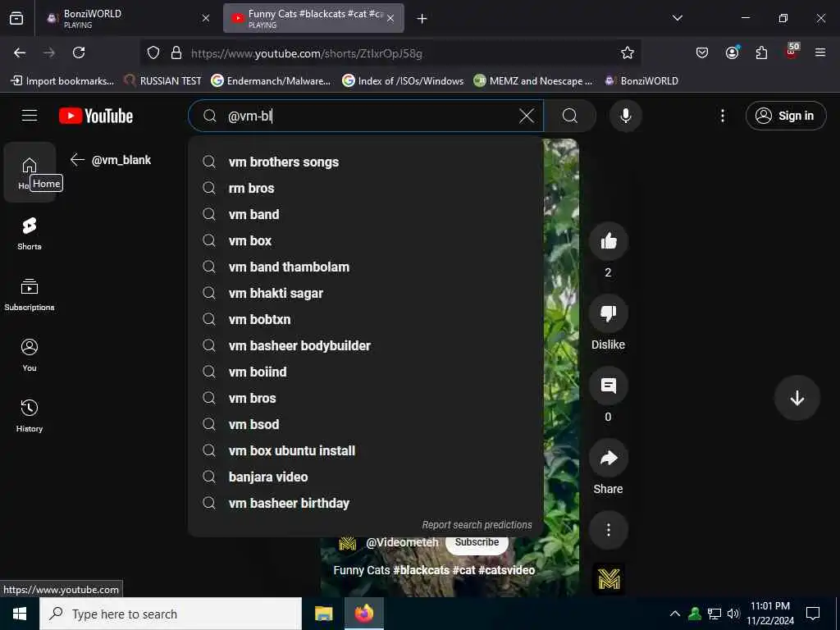This screenshot has width=840, height=630.
Task: Select suggestion 'rm bros'
Action: 365,188
